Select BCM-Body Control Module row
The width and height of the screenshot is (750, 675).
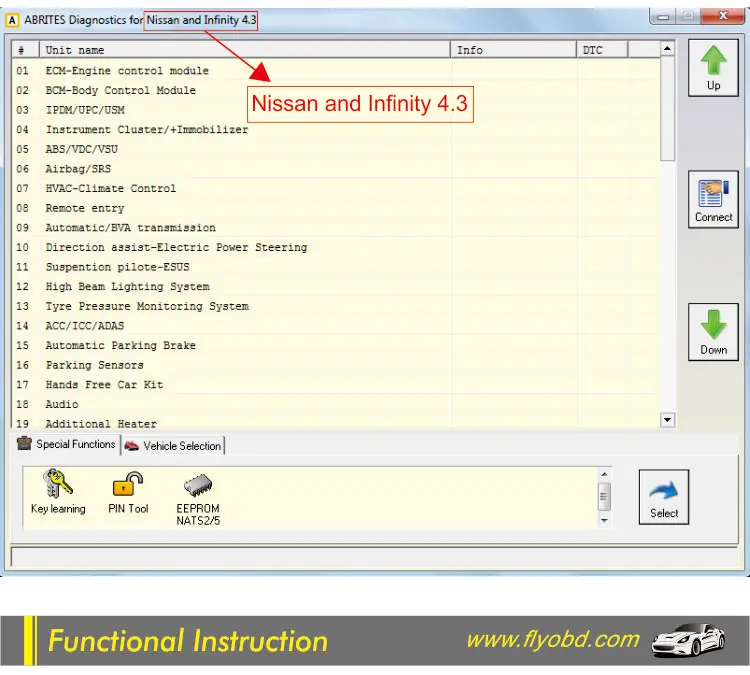click(336, 90)
